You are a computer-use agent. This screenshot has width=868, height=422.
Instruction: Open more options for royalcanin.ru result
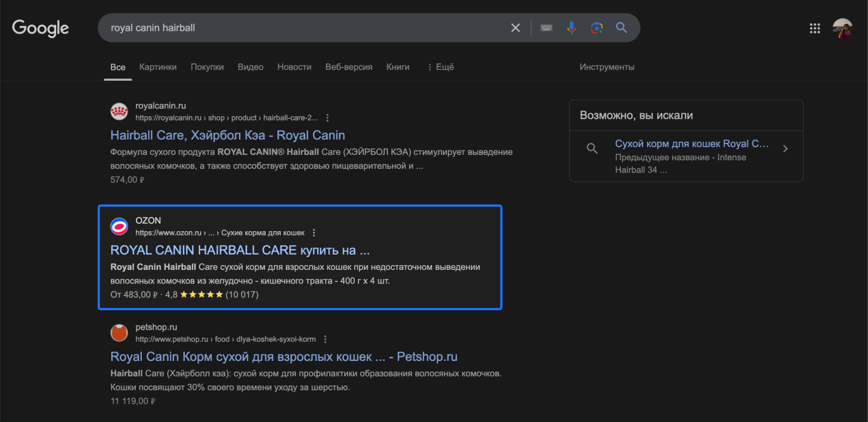tap(327, 118)
